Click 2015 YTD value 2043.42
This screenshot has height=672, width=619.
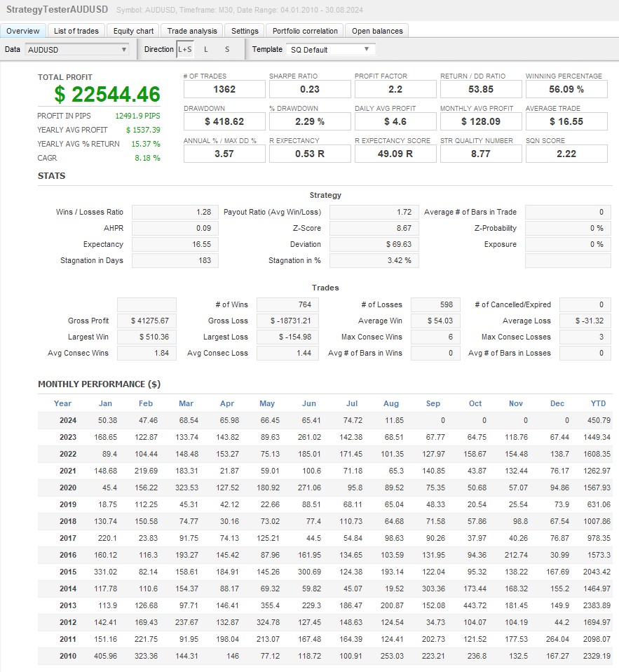597,572
